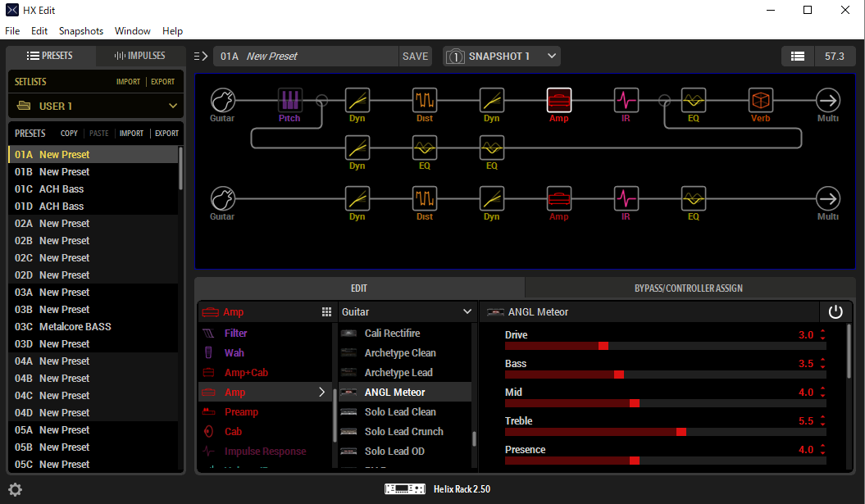Screen dimensions: 865x504
Task: Open the SNAPSHOT 1 dropdown
Action: (552, 57)
